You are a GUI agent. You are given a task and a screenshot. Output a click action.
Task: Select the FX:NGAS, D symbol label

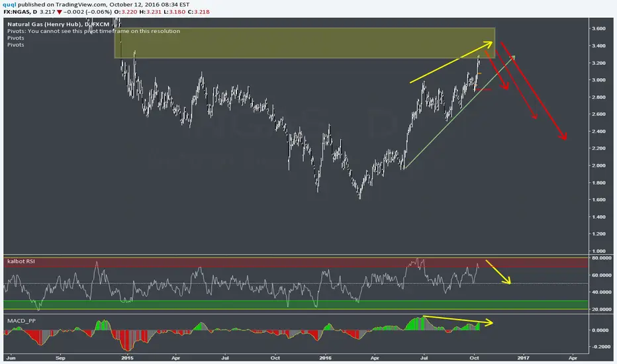click(21, 12)
